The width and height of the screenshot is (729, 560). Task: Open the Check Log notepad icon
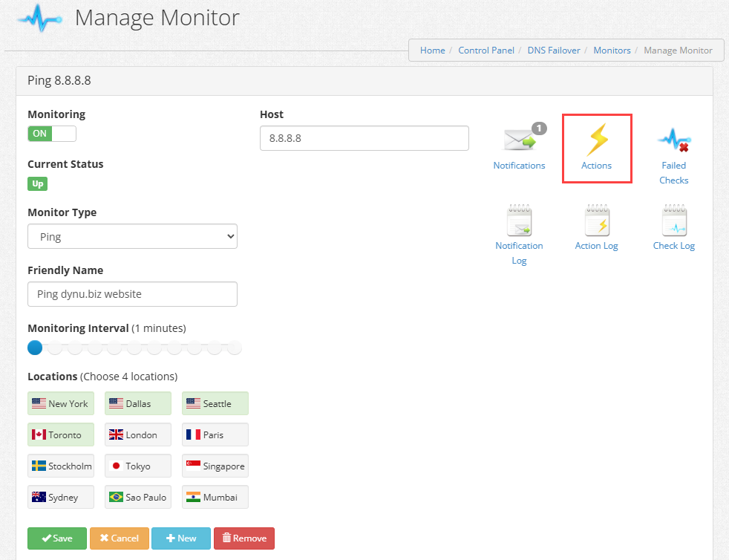[674, 221]
